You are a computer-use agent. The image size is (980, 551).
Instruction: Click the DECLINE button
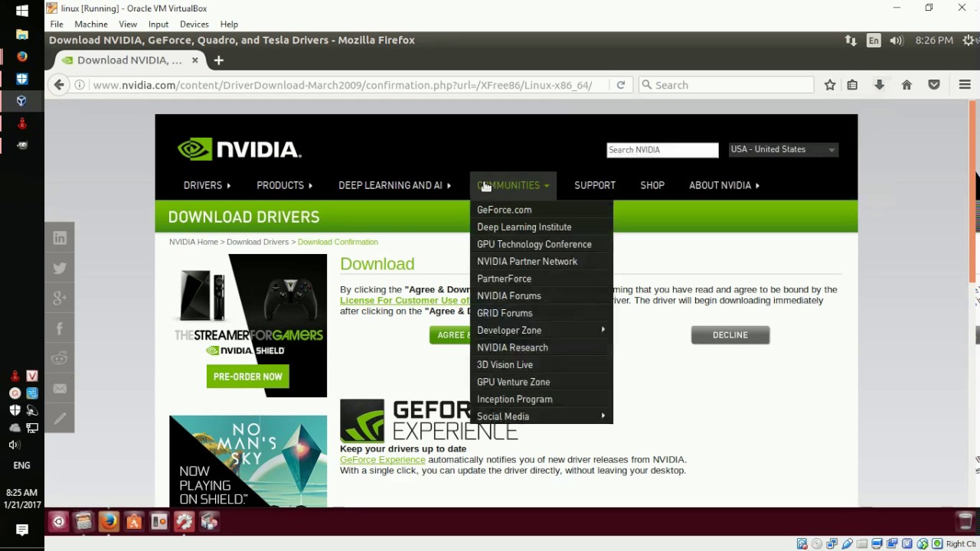point(730,334)
